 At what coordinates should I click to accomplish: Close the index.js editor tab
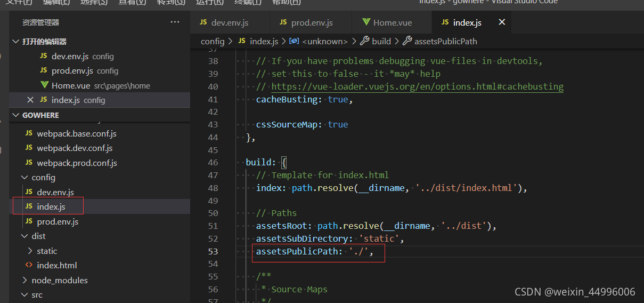click(x=502, y=22)
